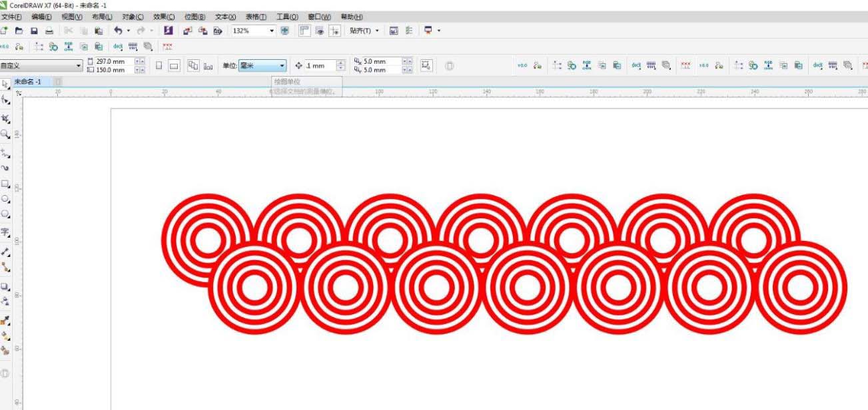This screenshot has height=410, width=868.
Task: Create a new document with New icon
Action: pyautogui.click(x=3, y=31)
